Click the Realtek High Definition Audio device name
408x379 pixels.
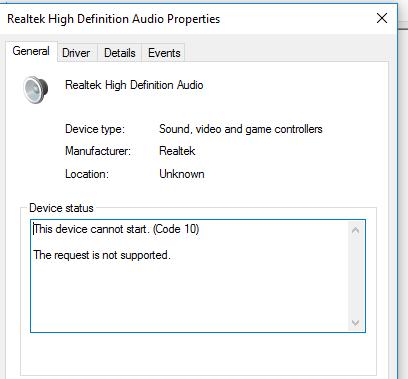pyautogui.click(x=134, y=85)
